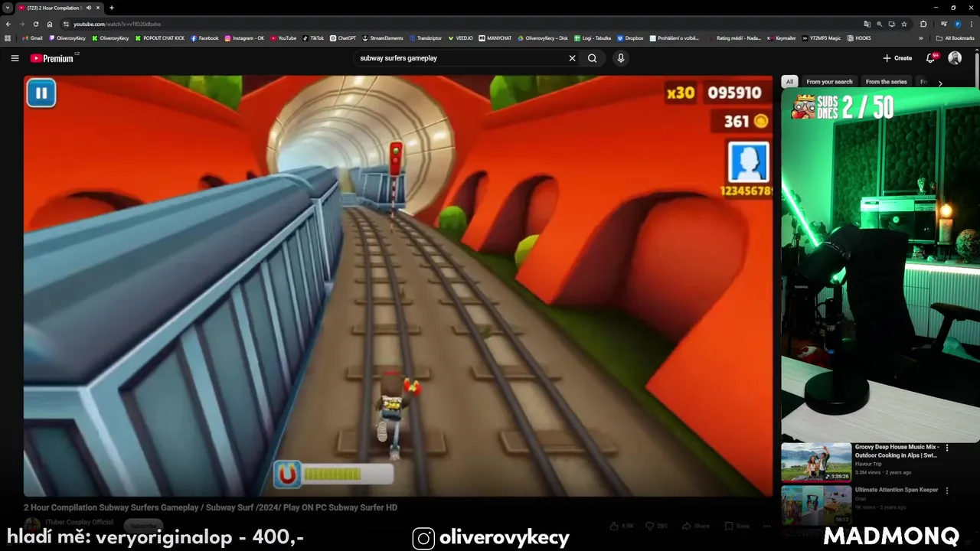980x551 pixels.
Task: Open the HOOKS bookmark
Action: tap(859, 38)
